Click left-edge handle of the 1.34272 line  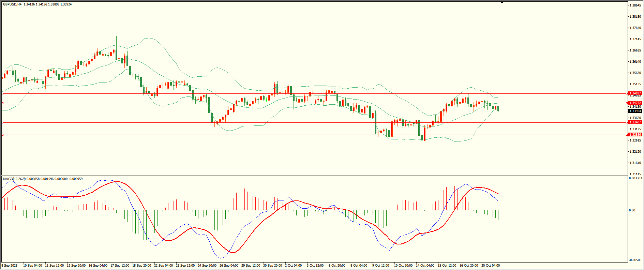coord(3,103)
